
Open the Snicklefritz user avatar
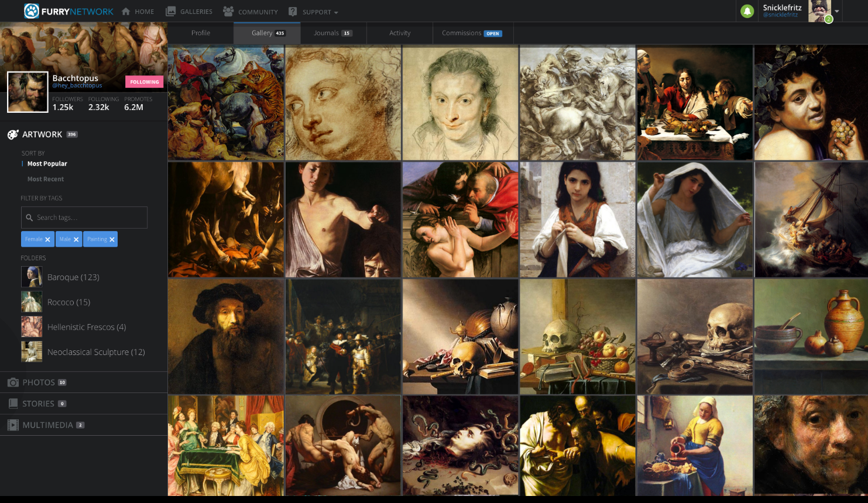point(819,11)
